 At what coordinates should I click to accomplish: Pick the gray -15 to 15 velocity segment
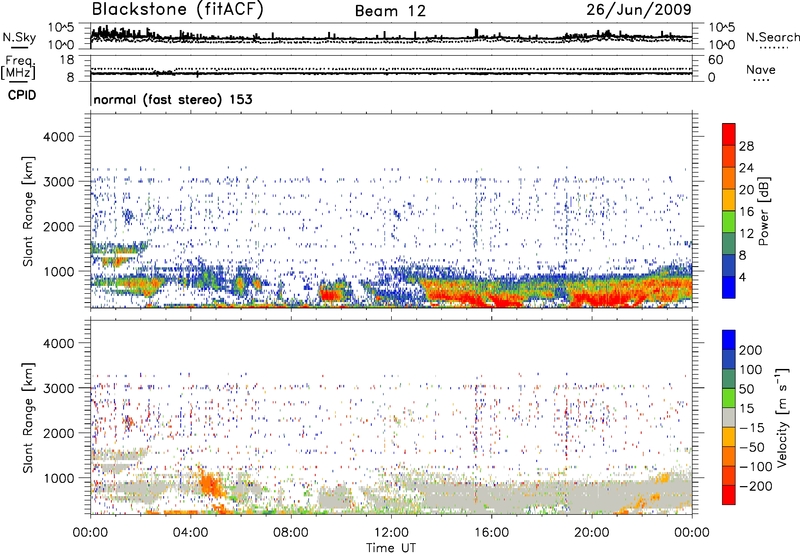(729, 417)
